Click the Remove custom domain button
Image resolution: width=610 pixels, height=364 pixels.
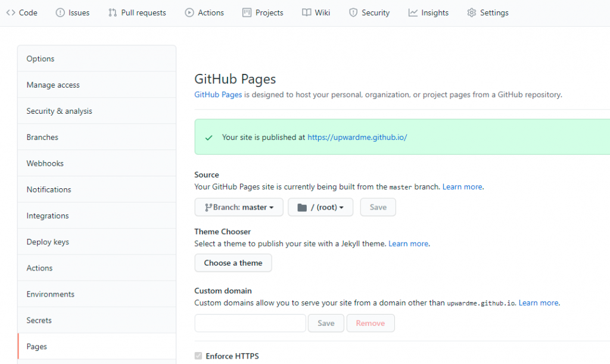pyautogui.click(x=371, y=323)
